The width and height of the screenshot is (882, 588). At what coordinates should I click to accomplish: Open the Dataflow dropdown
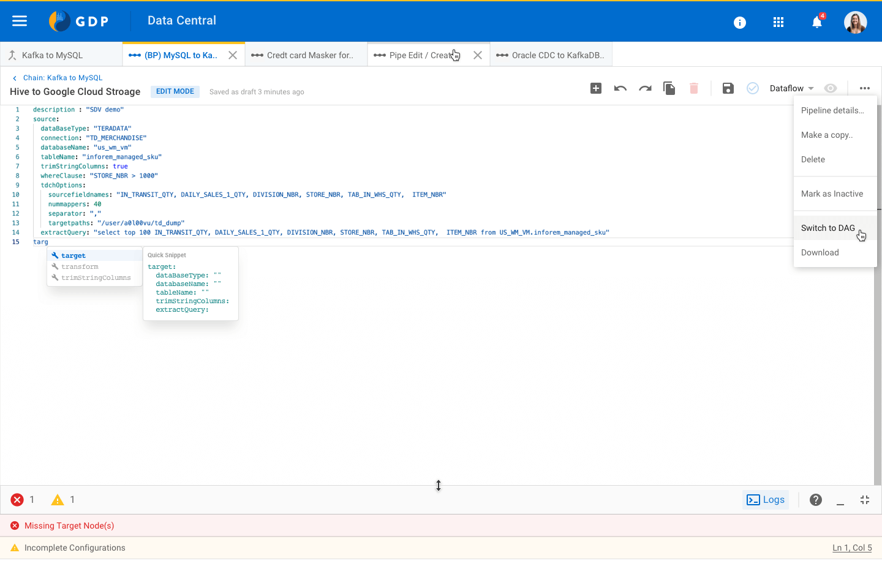point(791,88)
